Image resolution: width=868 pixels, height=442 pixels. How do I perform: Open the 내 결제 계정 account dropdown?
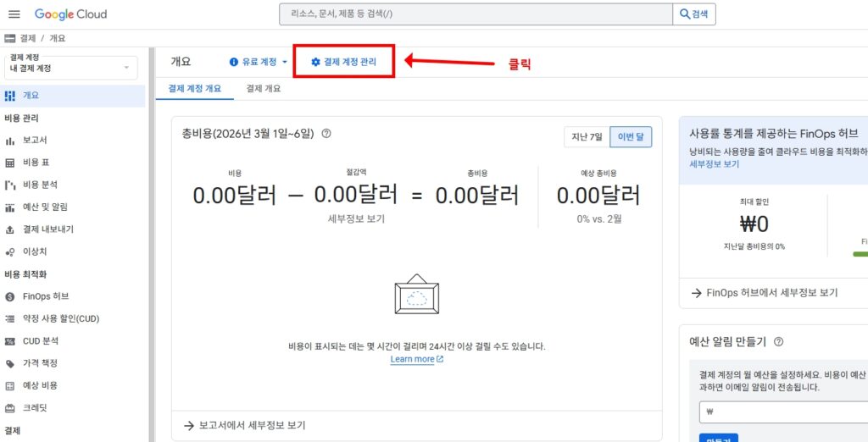[x=70, y=68]
